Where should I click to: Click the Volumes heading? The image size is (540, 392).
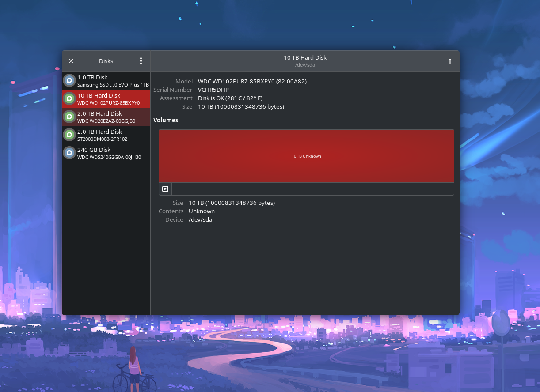[x=166, y=120]
